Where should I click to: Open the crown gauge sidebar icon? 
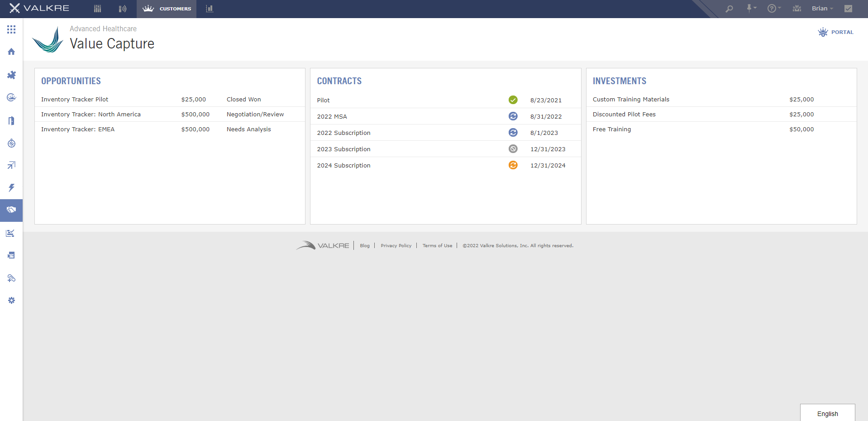click(x=11, y=97)
